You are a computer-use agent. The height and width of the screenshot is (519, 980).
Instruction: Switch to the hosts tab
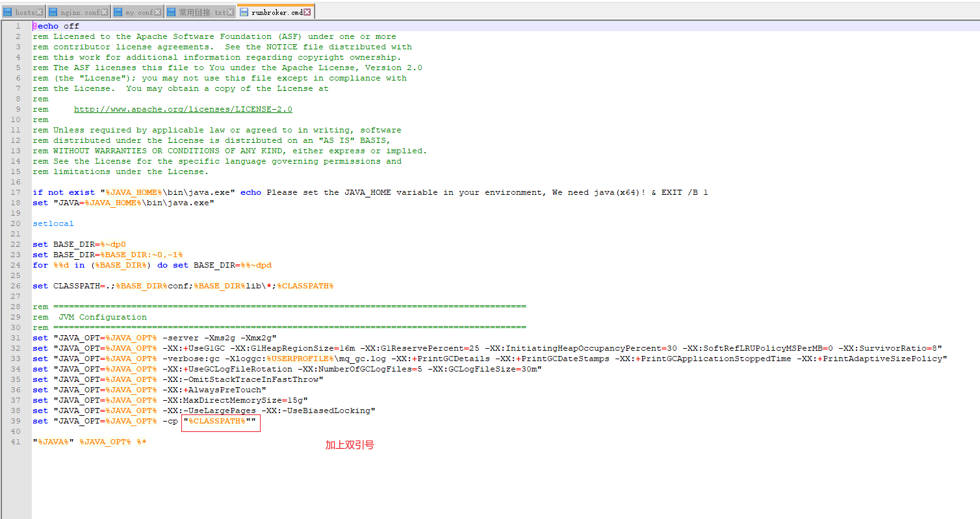[25, 12]
